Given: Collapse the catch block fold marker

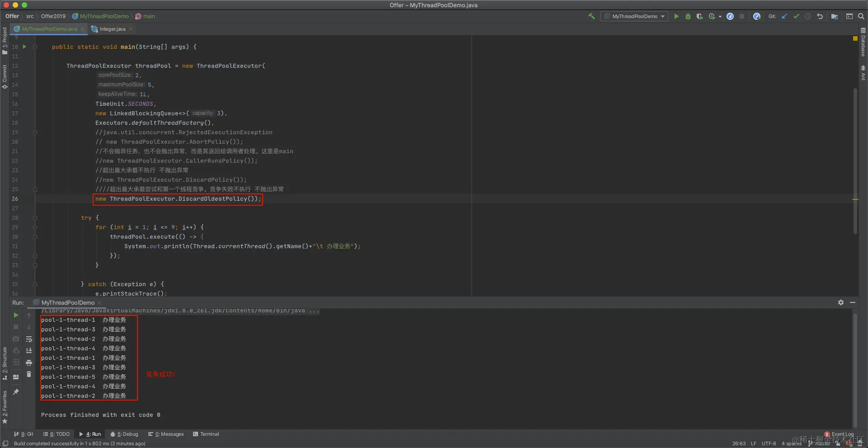Looking at the screenshot, I should point(35,284).
